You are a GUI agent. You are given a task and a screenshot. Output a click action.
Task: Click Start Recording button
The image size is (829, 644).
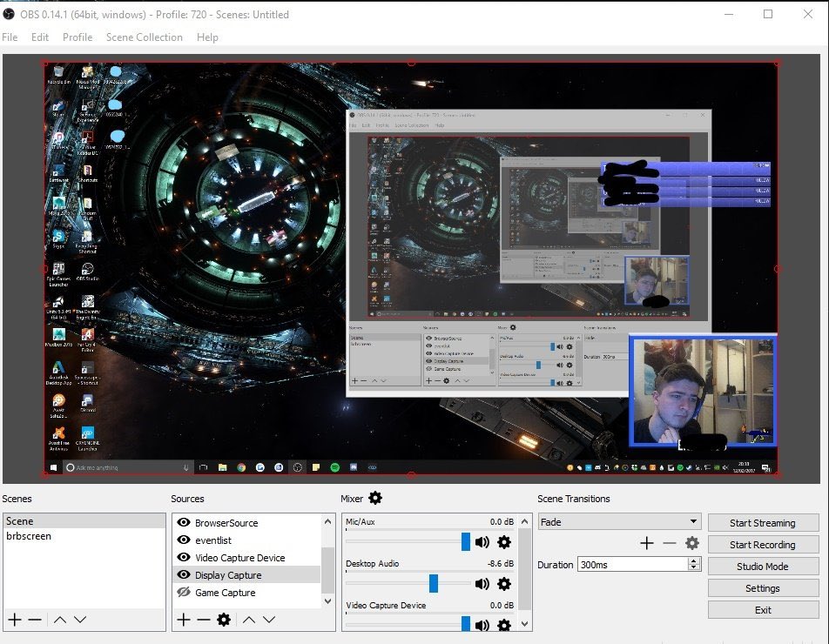(x=763, y=545)
